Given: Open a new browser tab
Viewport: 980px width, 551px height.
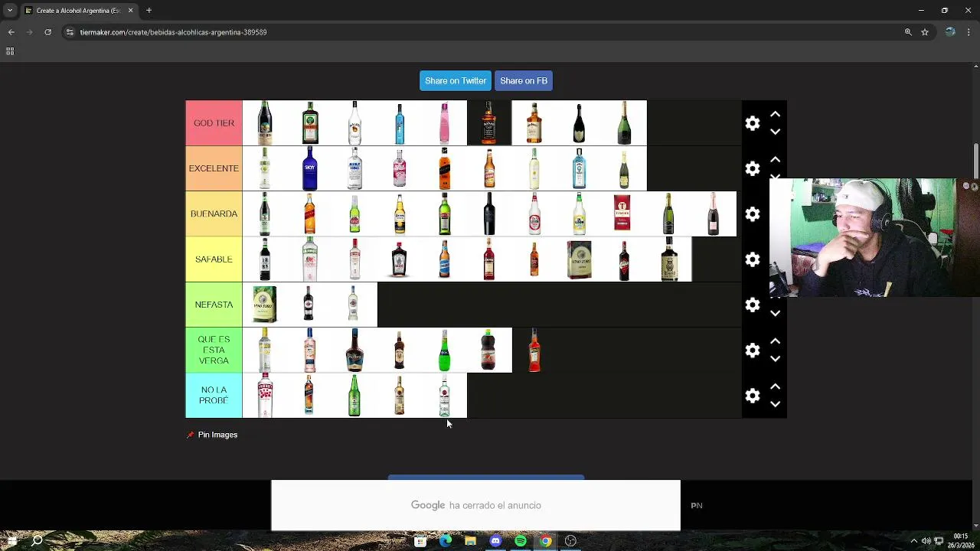Looking at the screenshot, I should [x=149, y=11].
